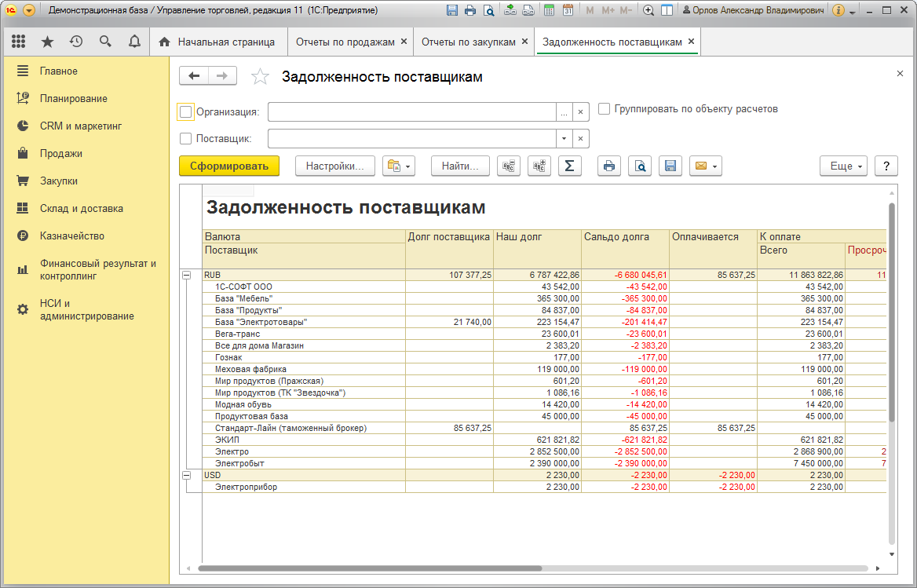The width and height of the screenshot is (917, 588).
Task: Click the vertical scrollbar of the report
Action: click(x=891, y=312)
